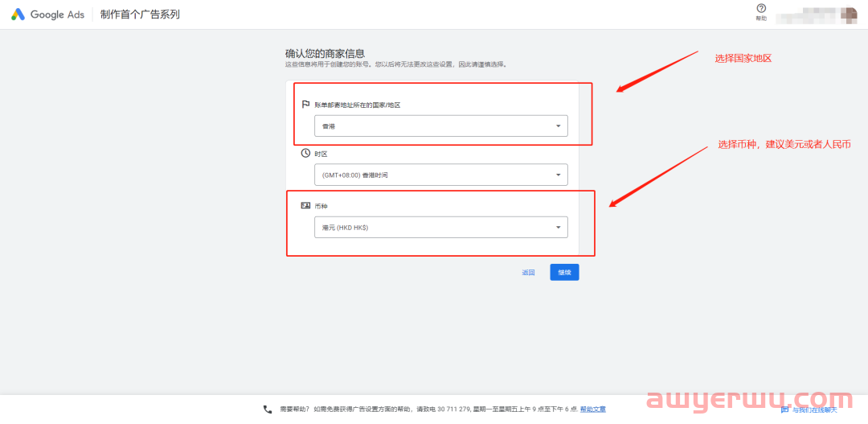Open the (GMT+08:00) 香港时间 timezone dropdown
Viewport: 868px width, 424px height.
click(x=440, y=175)
